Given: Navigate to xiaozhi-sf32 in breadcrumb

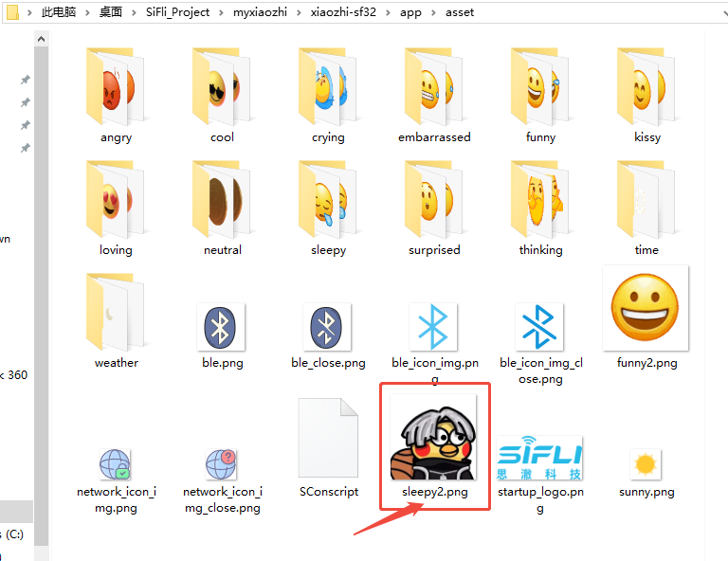Looking at the screenshot, I should (x=343, y=12).
